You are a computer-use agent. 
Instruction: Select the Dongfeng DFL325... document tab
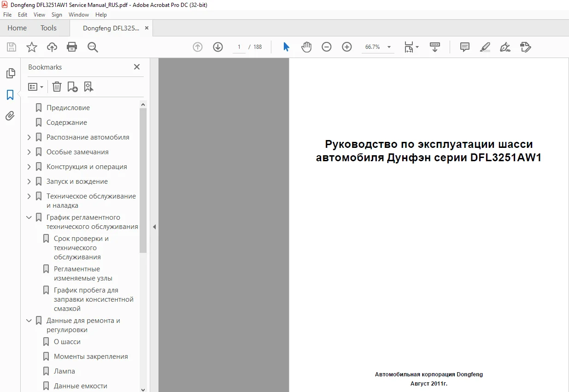pyautogui.click(x=111, y=28)
